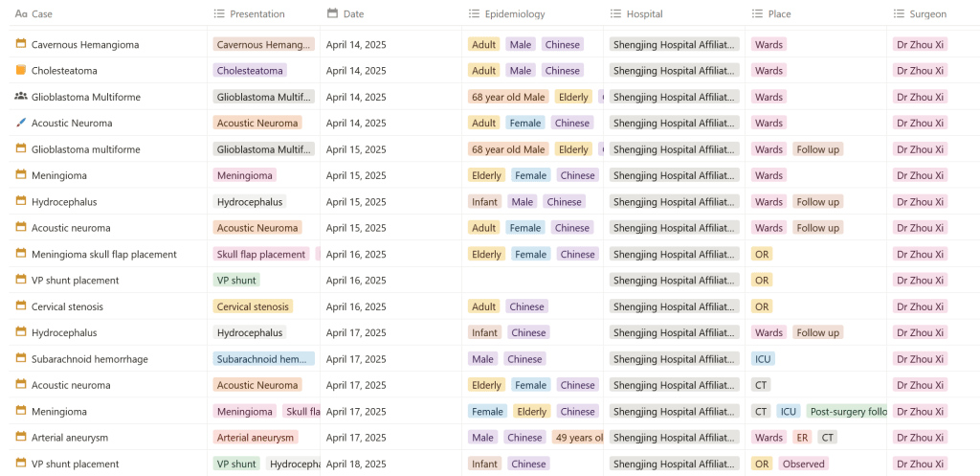The height and width of the screenshot is (476, 980).
Task: Click the page icon next to Cervical stenosis
Action: coord(21,306)
